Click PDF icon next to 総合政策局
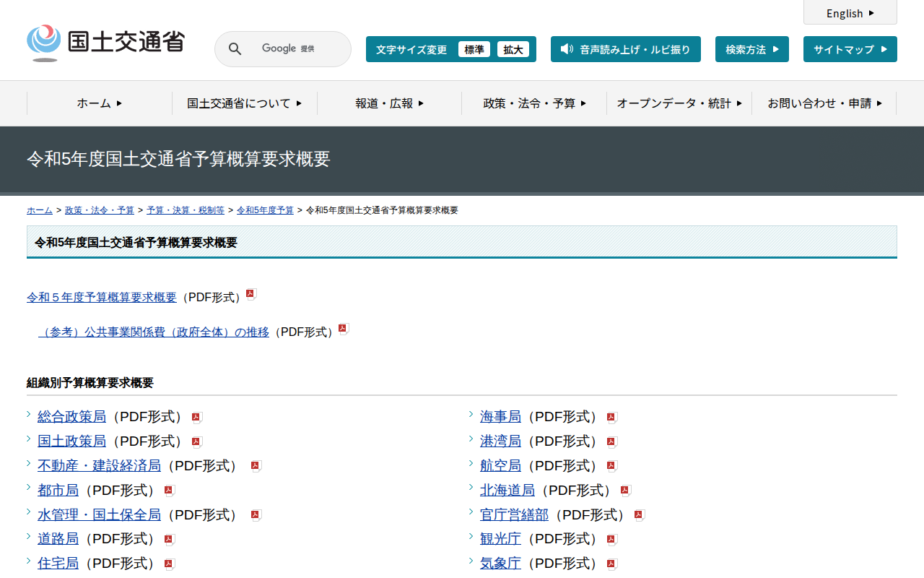This screenshot has width=924, height=578. [196, 418]
